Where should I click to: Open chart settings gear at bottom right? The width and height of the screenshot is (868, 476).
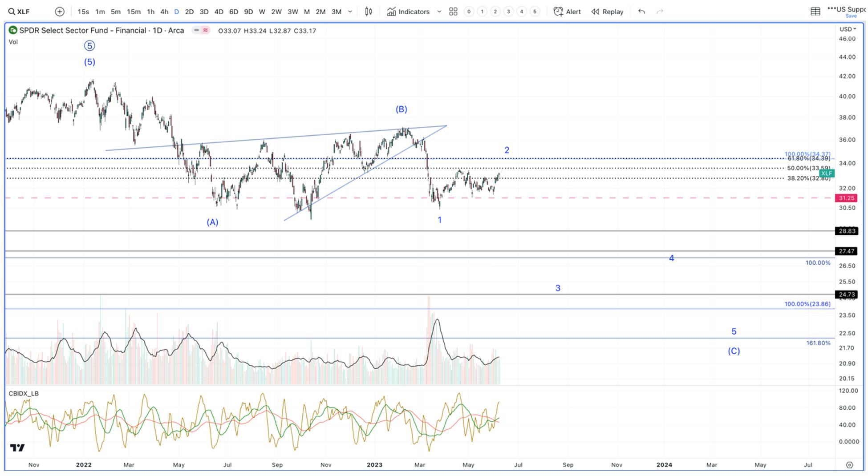(850, 465)
